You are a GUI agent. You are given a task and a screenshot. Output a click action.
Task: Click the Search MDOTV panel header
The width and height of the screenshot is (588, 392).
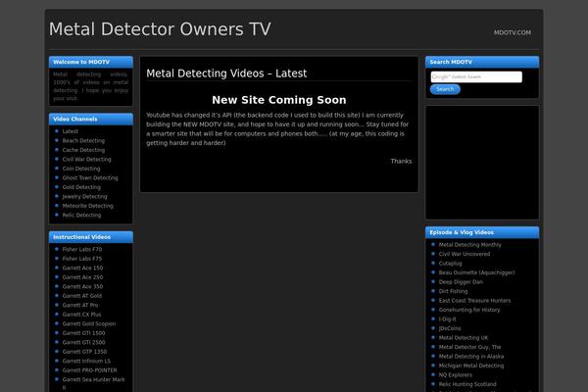click(482, 62)
